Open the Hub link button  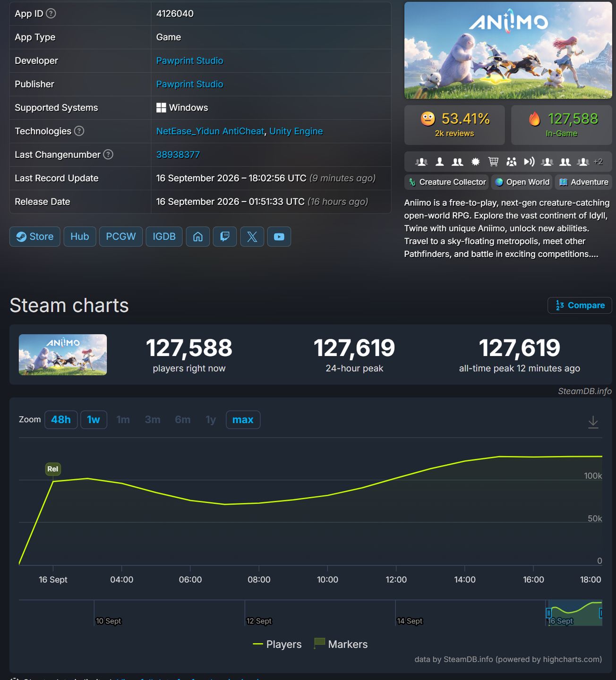point(80,237)
